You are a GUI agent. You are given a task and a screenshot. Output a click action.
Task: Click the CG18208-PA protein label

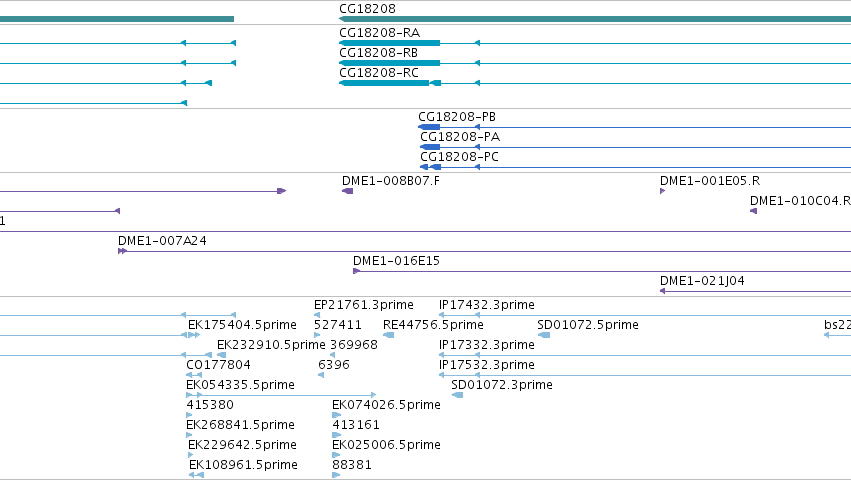point(460,137)
